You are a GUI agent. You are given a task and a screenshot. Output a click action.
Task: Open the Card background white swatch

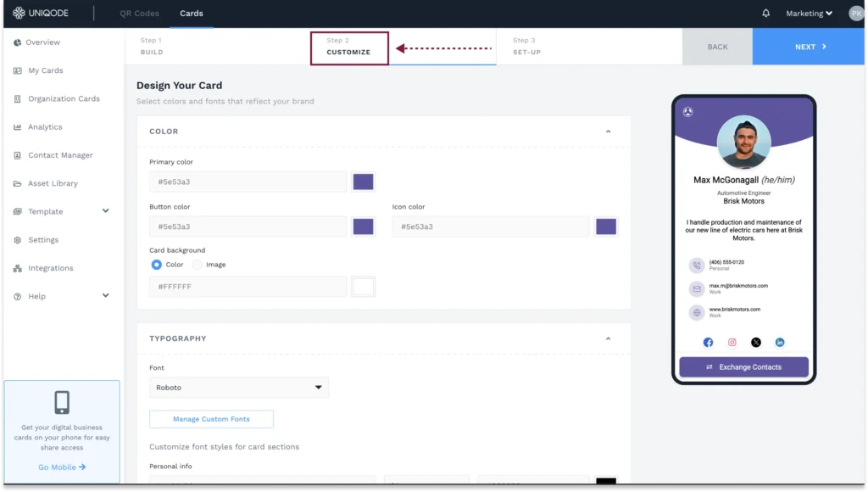(363, 287)
